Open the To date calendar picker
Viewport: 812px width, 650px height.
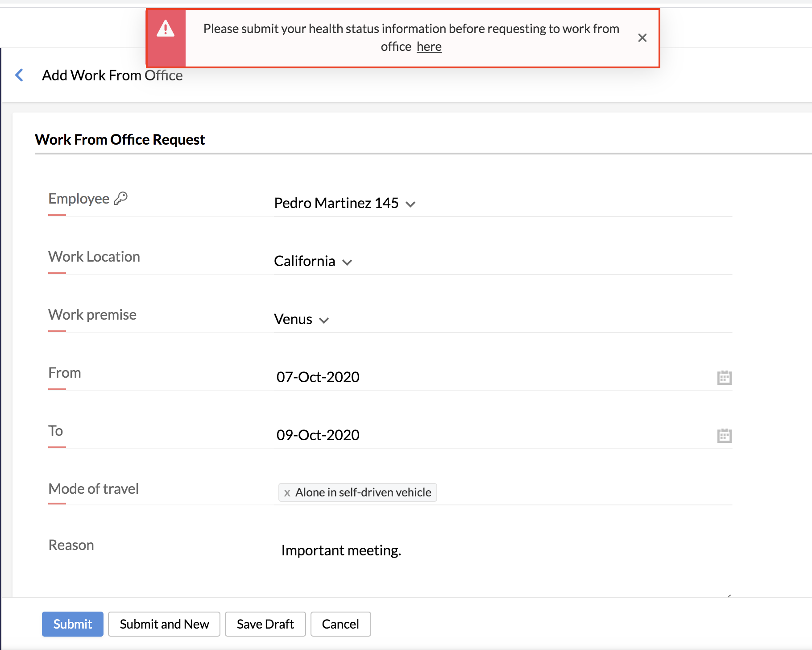(x=724, y=436)
